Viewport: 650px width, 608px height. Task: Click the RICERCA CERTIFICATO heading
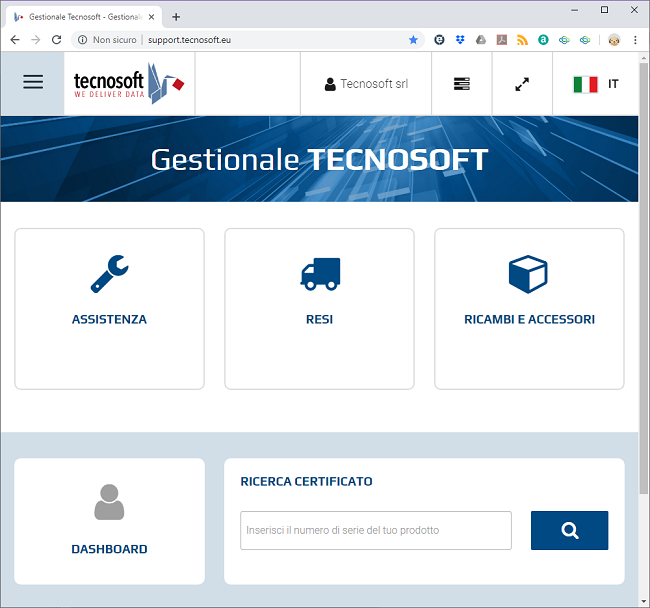point(306,482)
